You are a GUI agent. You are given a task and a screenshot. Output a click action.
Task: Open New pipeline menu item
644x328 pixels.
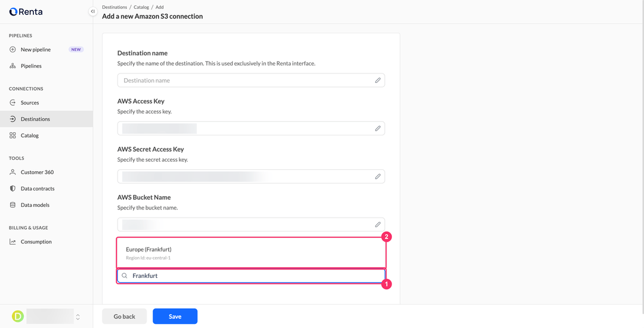pyautogui.click(x=47, y=49)
